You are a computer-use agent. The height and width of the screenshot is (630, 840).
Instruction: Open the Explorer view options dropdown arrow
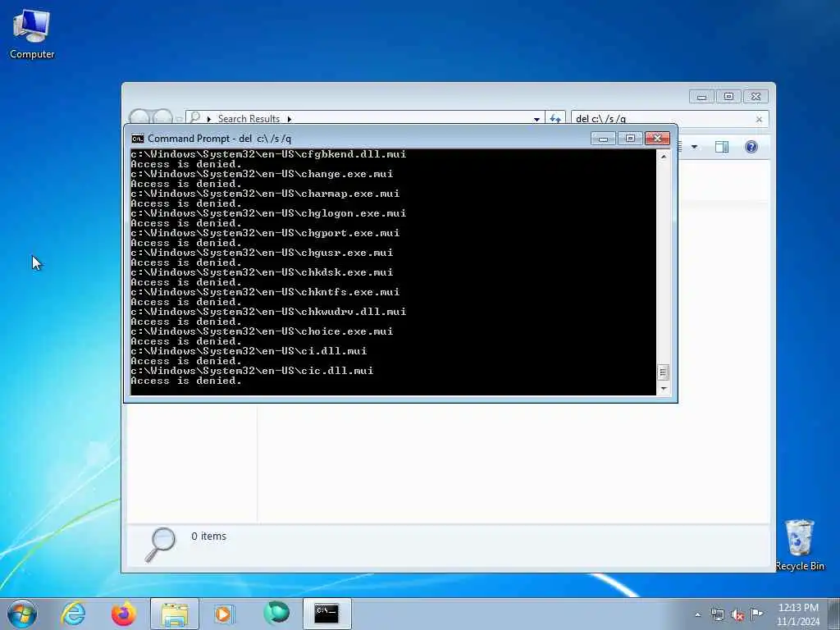pyautogui.click(x=694, y=147)
